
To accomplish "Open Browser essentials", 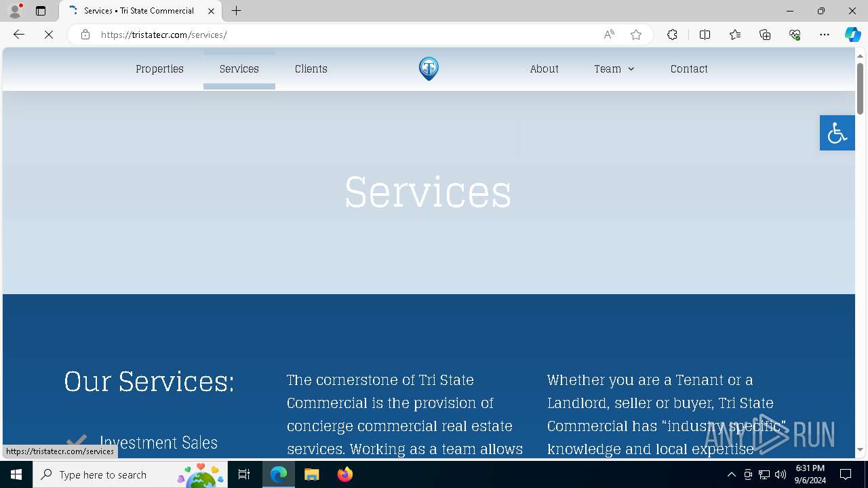I will [795, 35].
